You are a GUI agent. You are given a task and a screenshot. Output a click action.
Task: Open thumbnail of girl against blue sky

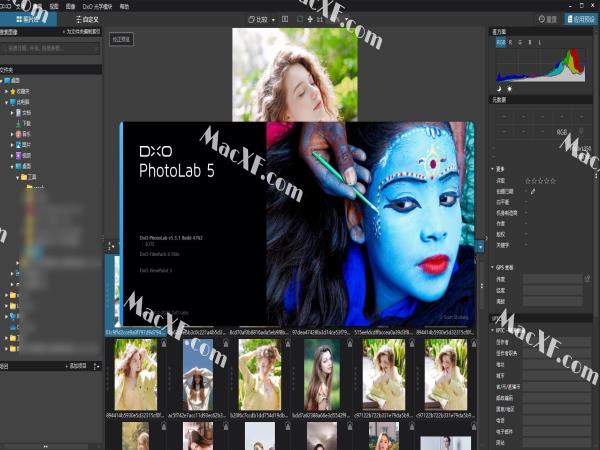[198, 375]
